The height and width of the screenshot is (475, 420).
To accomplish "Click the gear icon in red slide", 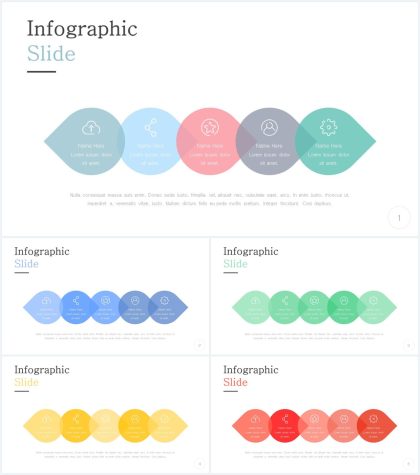I will [x=373, y=419].
